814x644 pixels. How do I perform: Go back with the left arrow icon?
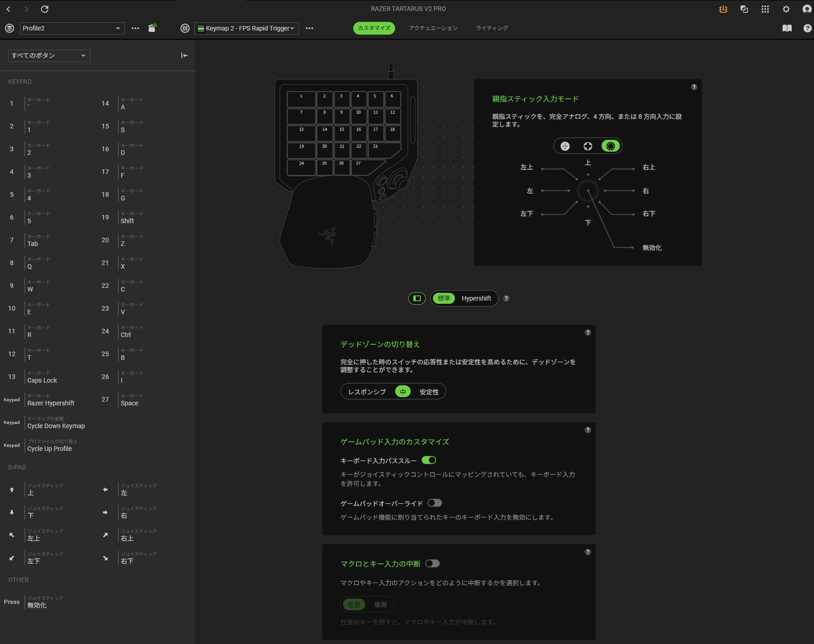pos(9,9)
